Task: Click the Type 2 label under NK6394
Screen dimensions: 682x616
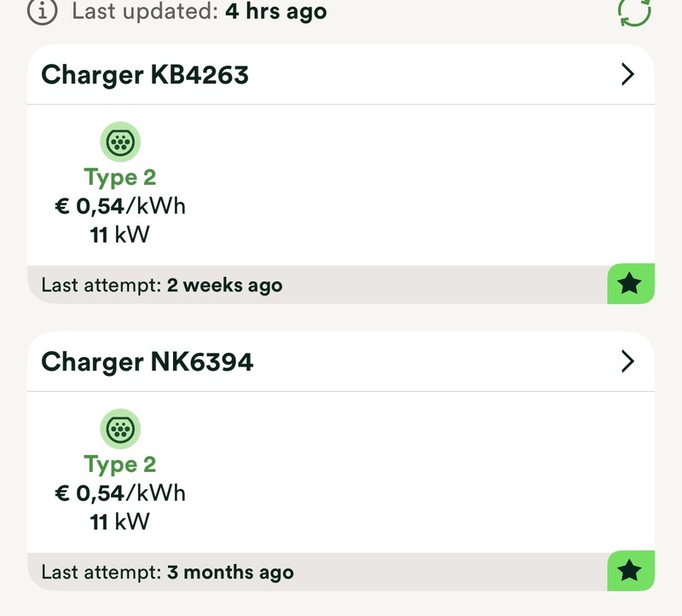Action: pyautogui.click(x=120, y=465)
